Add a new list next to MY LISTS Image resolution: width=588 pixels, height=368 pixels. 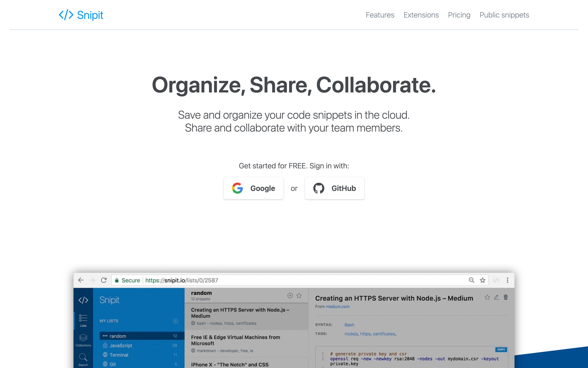(175, 321)
